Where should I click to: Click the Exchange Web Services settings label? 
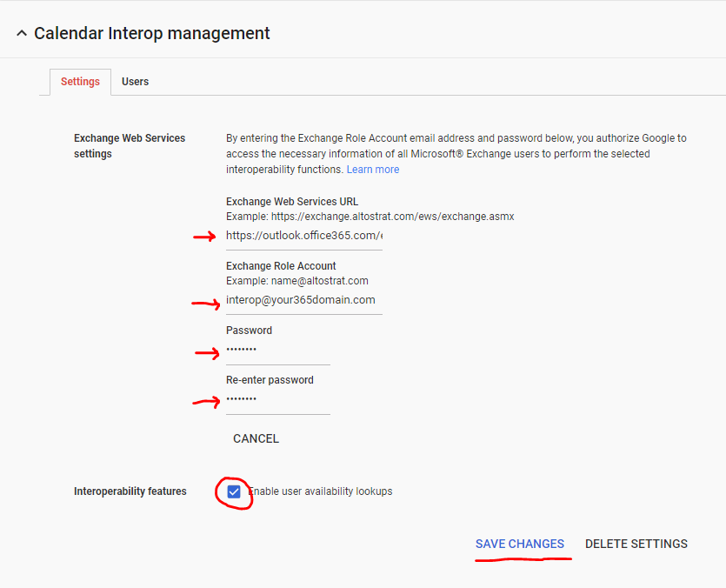tap(130, 146)
